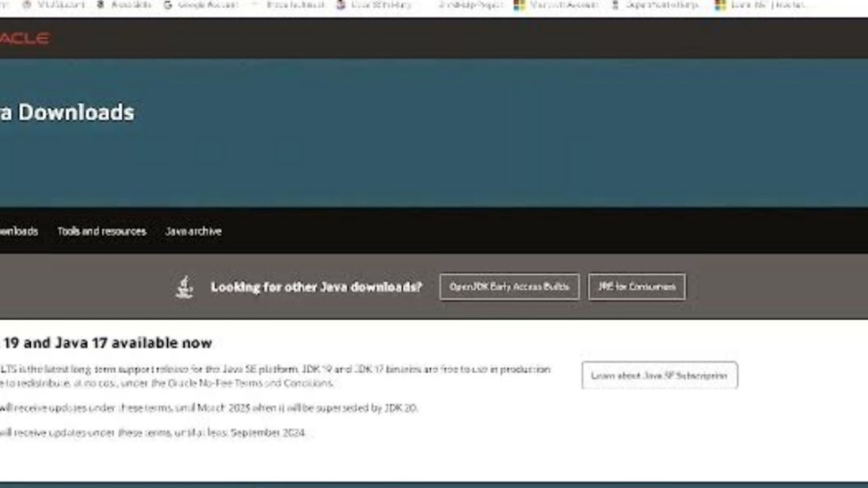This screenshot has height=488, width=868.
Task: Select the Java downloads tab
Action: click(x=19, y=231)
